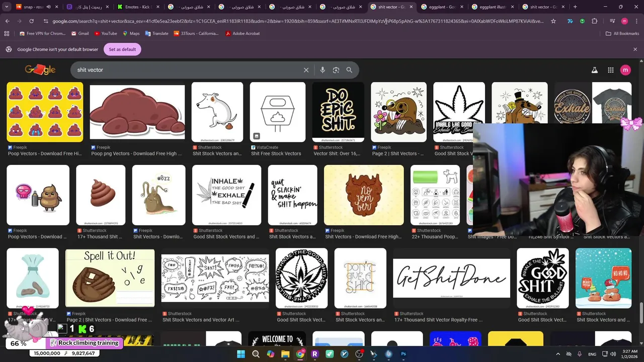Open Google Search Labs flask icon
The image size is (644, 362).
pyautogui.click(x=594, y=70)
